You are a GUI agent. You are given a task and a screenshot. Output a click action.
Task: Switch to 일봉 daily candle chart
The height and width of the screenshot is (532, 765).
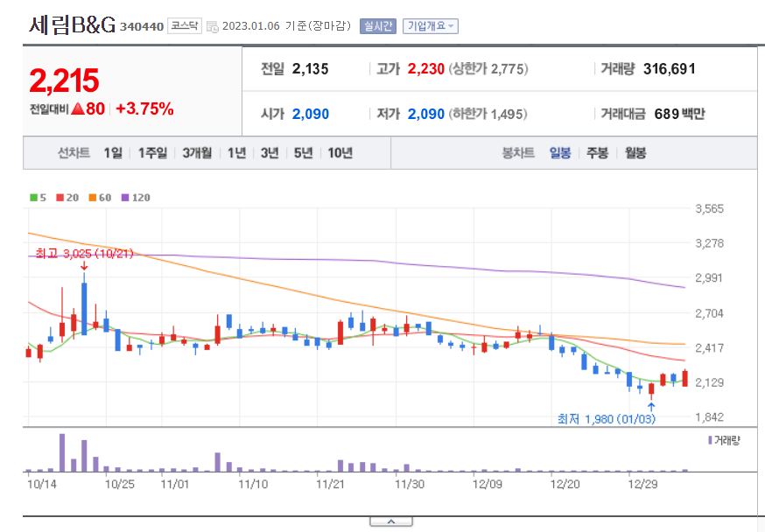tap(560, 153)
